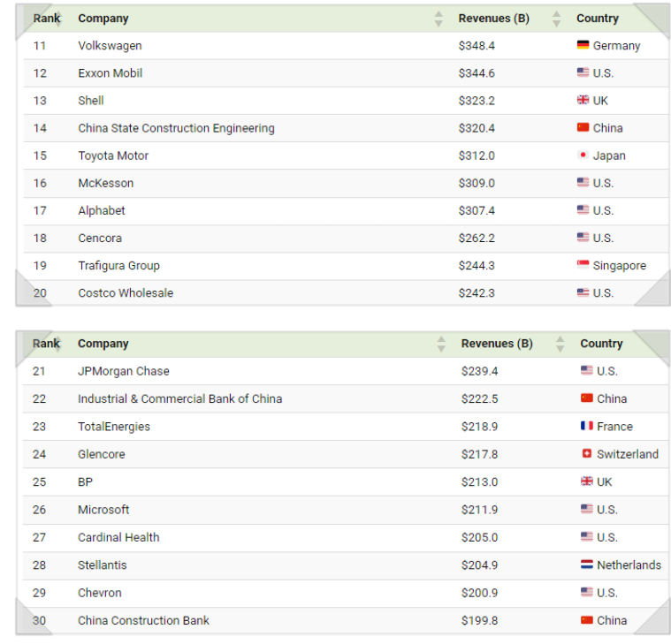This screenshot has height=644, width=671.
Task: Click the bottom table Revenues (B) header
Action: (497, 344)
